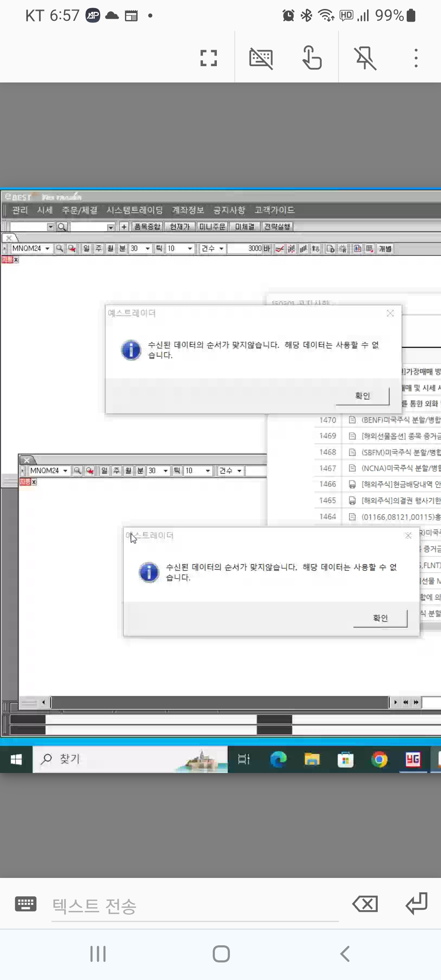Open Microsoft Edge from the taskbar

coord(278,759)
